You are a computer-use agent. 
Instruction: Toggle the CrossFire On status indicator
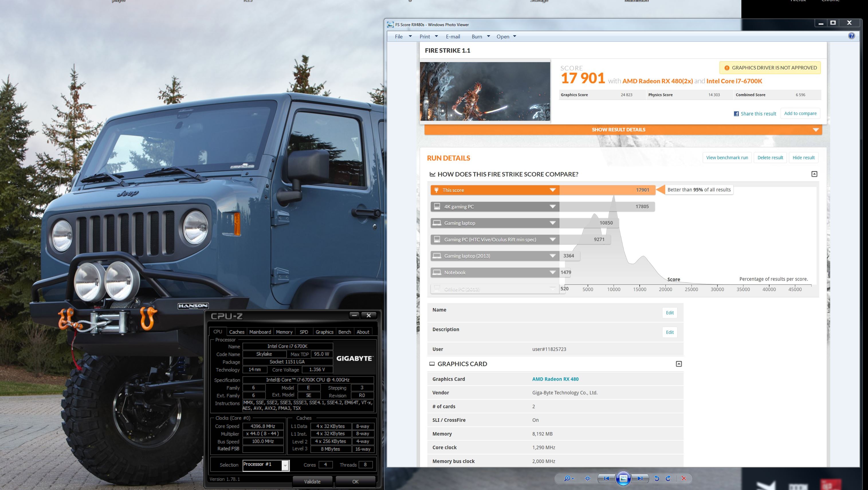click(x=535, y=420)
